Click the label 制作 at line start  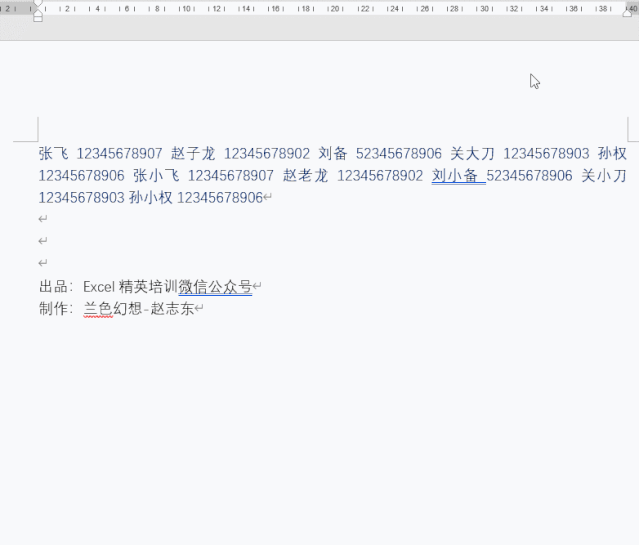pos(53,309)
